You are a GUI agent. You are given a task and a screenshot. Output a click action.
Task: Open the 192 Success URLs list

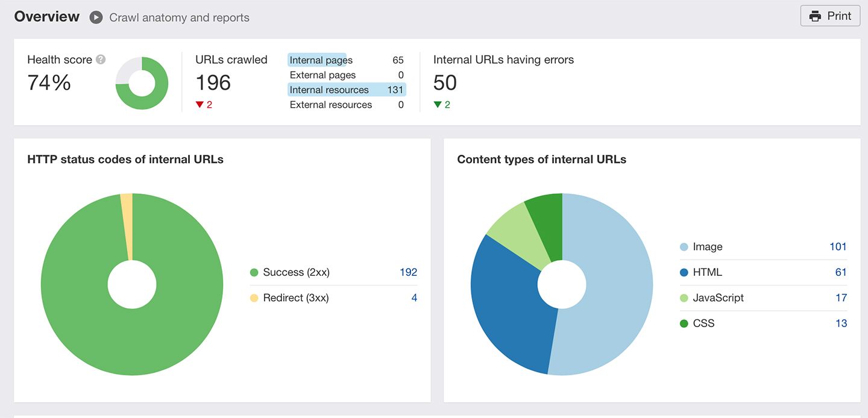pos(409,272)
